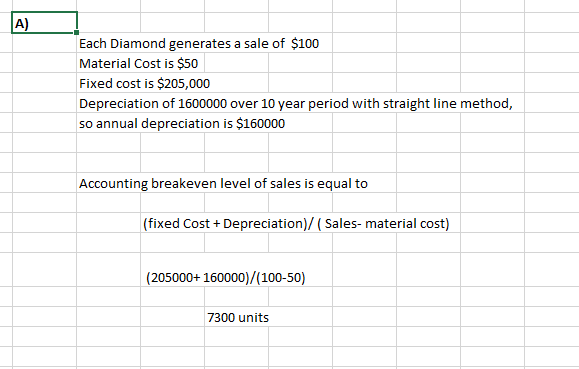Image resolution: width=579 pixels, height=369 pixels.
Task: Select the Material Cost is $50 cell
Action: tap(108, 63)
